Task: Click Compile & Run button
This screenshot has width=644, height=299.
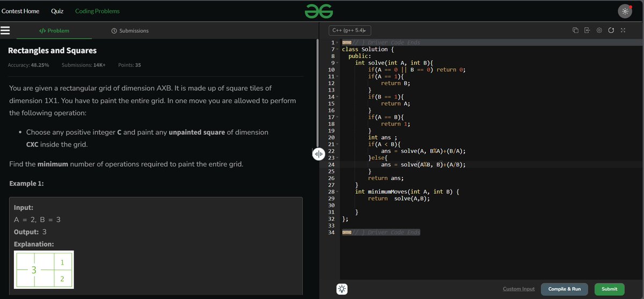Action: [x=564, y=289]
